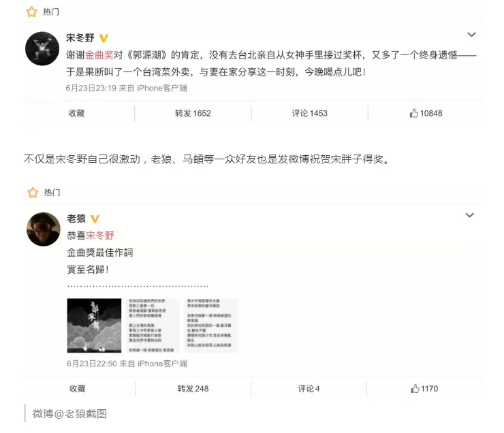Open 转发 1652 on 宋冬野's post
Viewport: 504px width, 433px height.
click(x=193, y=114)
